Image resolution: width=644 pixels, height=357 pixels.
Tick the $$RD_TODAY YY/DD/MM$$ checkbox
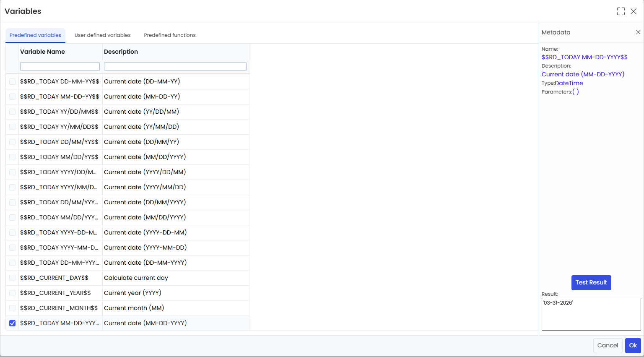(13, 112)
